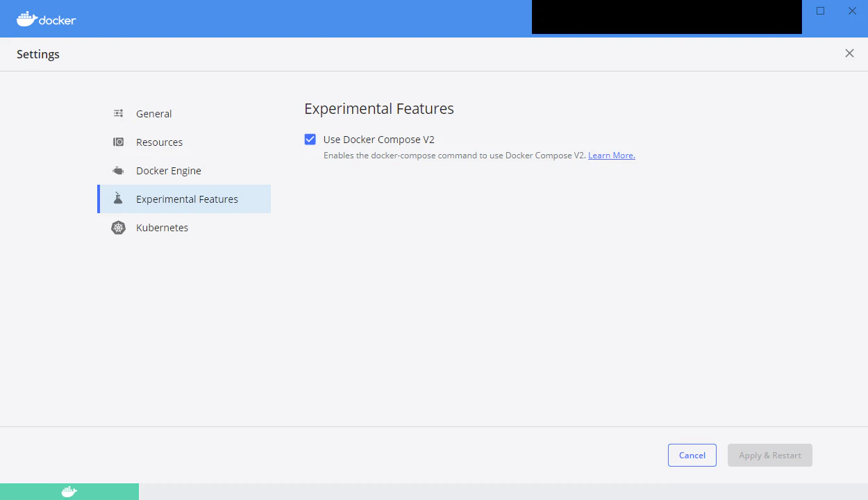
Task: Click the Docker Engine whale icon
Action: click(x=119, y=170)
